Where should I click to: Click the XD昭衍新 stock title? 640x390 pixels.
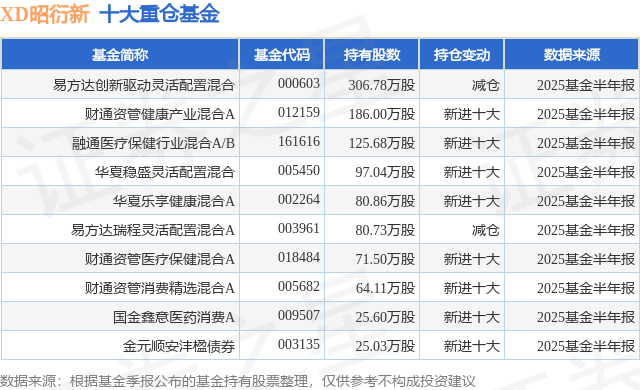click(45, 14)
